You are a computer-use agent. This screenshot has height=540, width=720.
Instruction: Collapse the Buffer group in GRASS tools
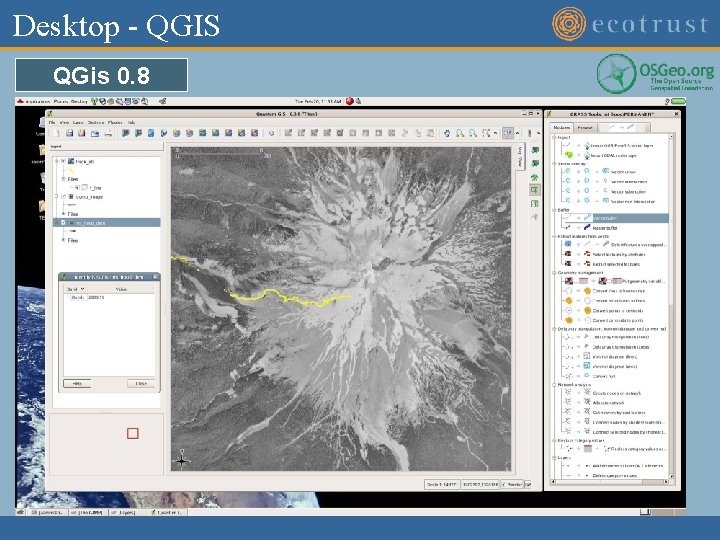pyautogui.click(x=554, y=210)
